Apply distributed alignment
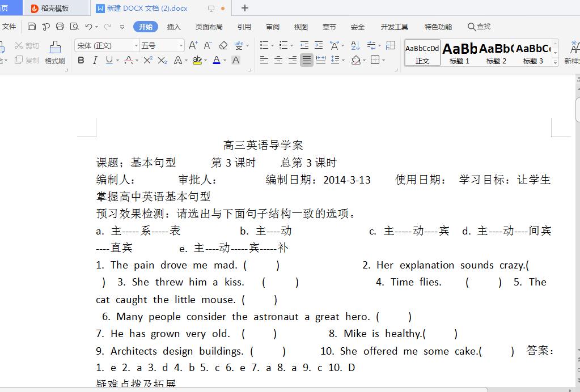This screenshot has width=580, height=392. [321, 60]
